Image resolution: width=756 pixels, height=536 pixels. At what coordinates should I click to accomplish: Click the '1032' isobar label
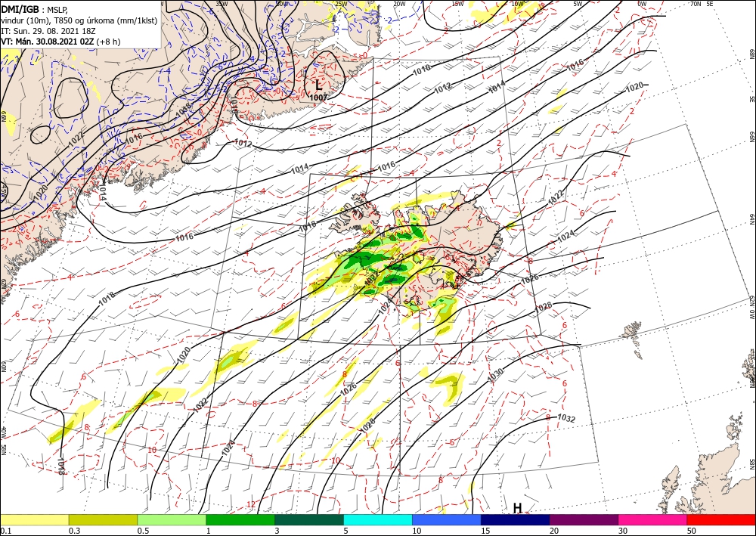(566, 418)
